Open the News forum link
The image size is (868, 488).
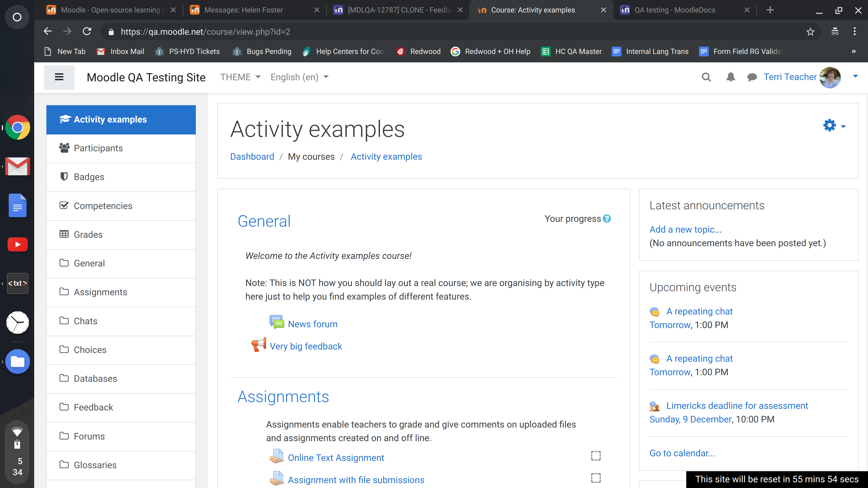tap(313, 324)
